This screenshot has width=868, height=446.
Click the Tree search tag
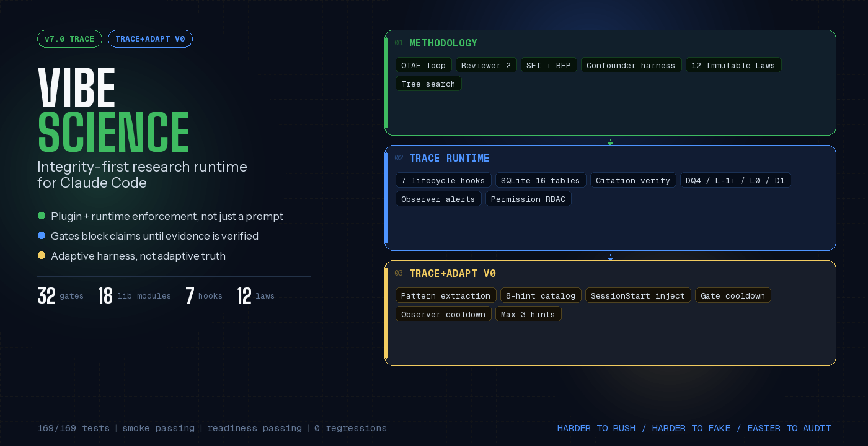click(428, 84)
